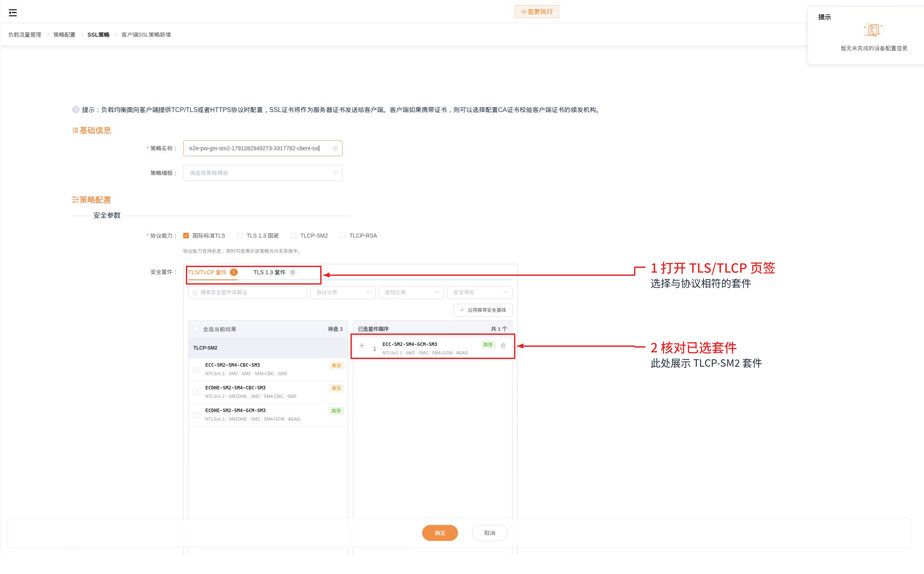
Task: Check the ECDHE-SM2-SM4-GCM-SM3 suite checkbox
Action: click(195, 415)
